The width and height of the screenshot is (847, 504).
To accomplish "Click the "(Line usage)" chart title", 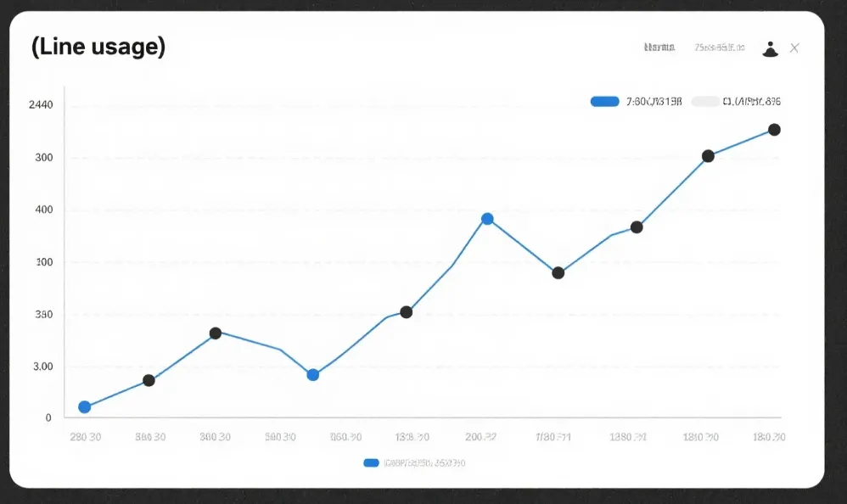I will (x=98, y=48).
